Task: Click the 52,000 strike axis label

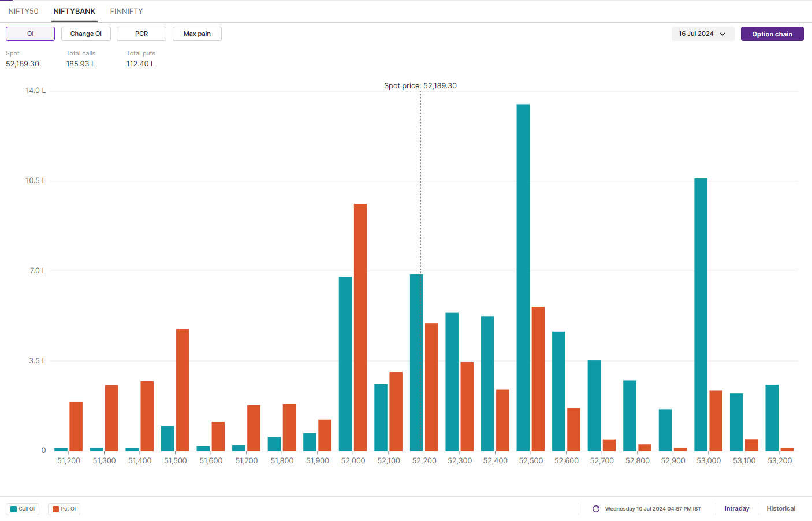Action: (353, 460)
